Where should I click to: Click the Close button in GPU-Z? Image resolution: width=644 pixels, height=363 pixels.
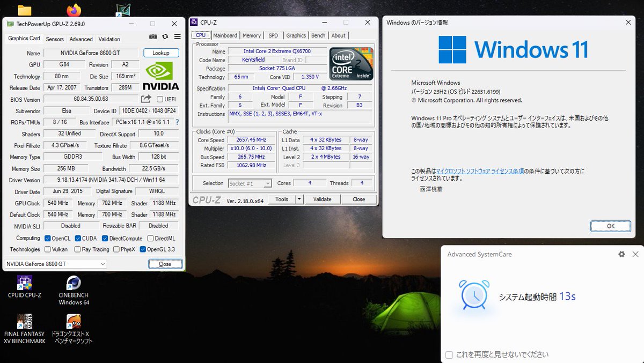(165, 264)
